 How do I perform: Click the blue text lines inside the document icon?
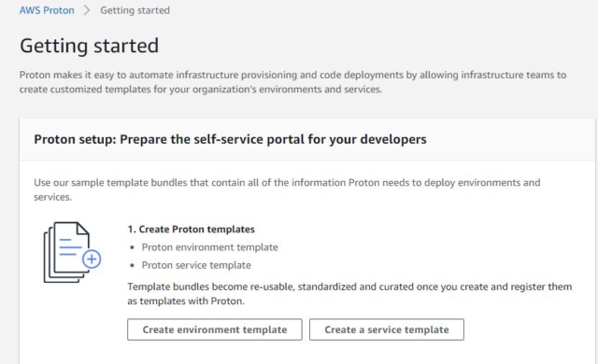pos(70,247)
